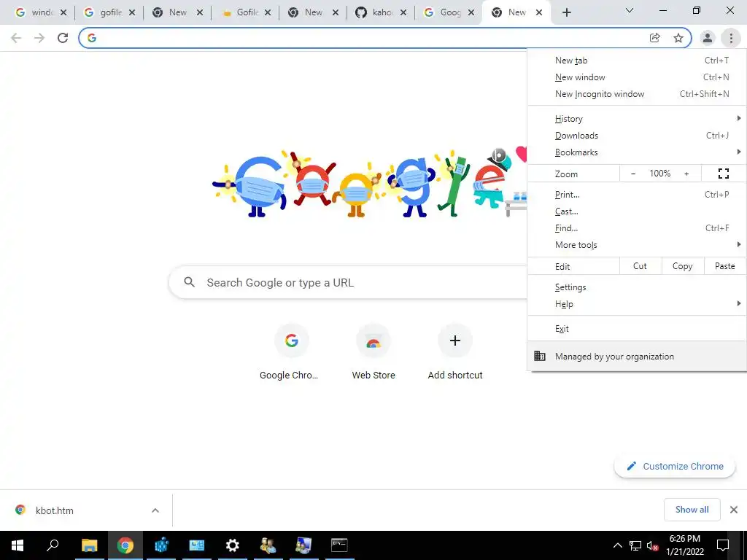Switch to the 'gofile' search tab

tap(109, 13)
